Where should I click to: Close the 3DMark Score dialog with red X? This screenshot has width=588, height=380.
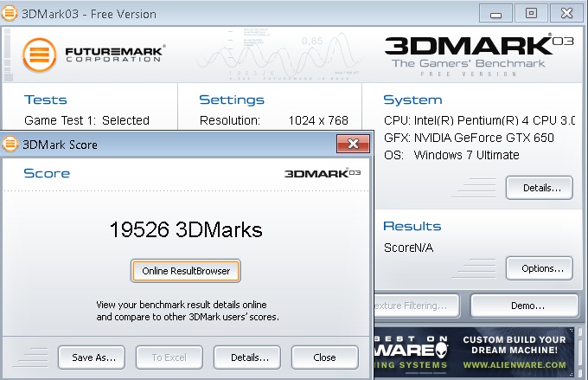pos(353,144)
